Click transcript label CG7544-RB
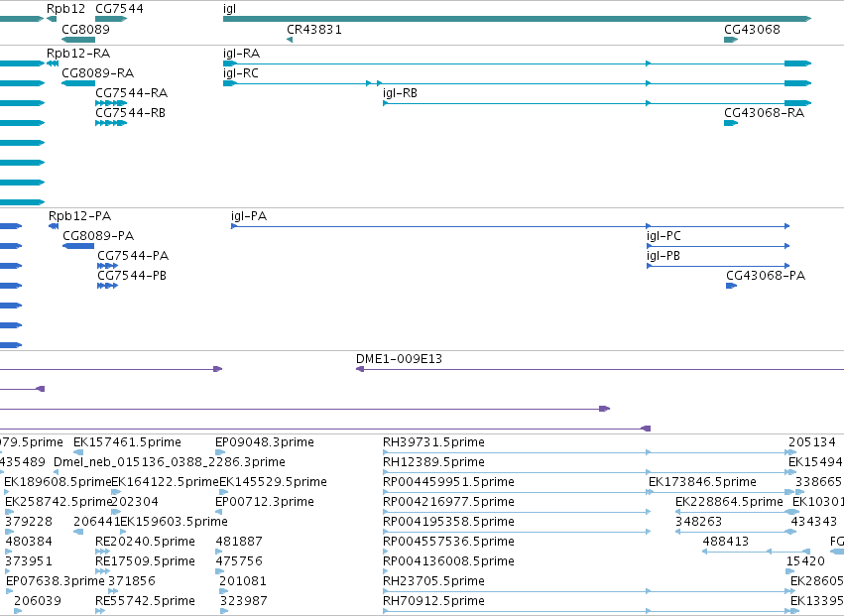The width and height of the screenshot is (844, 616). 130,112
